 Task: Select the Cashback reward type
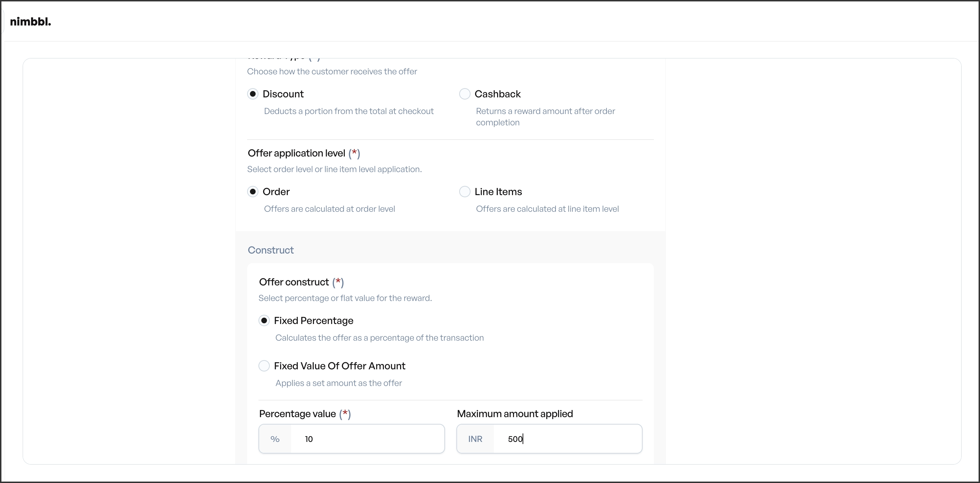[465, 93]
